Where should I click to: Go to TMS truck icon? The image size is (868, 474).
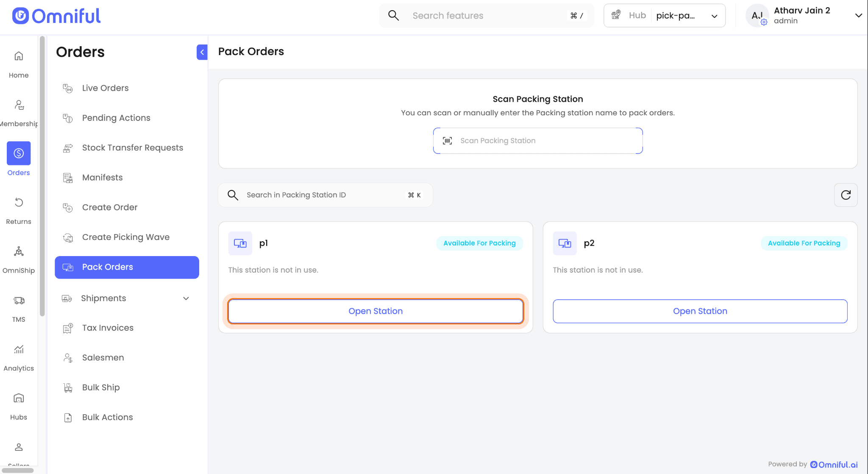tap(19, 301)
